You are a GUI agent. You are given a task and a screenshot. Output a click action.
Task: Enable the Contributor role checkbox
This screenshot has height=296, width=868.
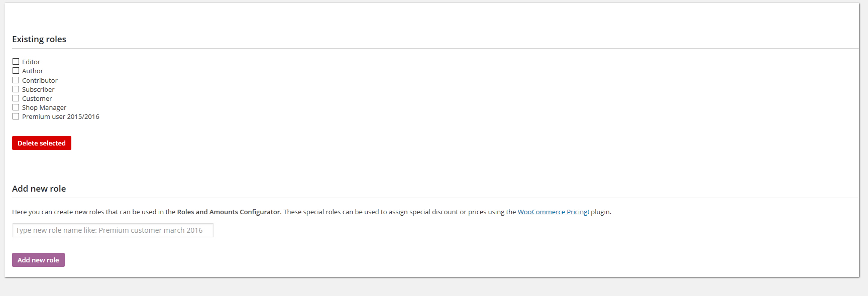[x=16, y=80]
